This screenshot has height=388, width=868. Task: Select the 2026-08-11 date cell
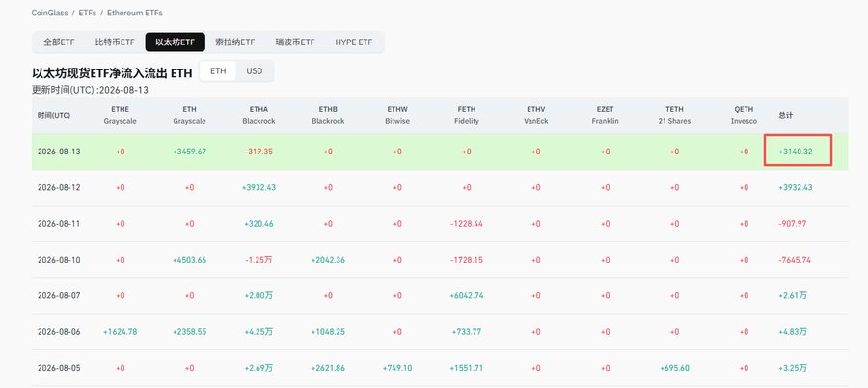coord(59,223)
